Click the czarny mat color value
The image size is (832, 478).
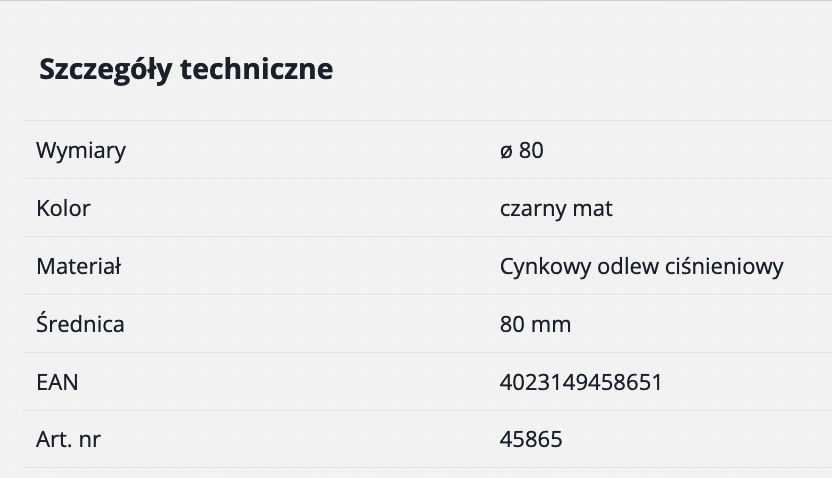pyautogui.click(x=556, y=208)
